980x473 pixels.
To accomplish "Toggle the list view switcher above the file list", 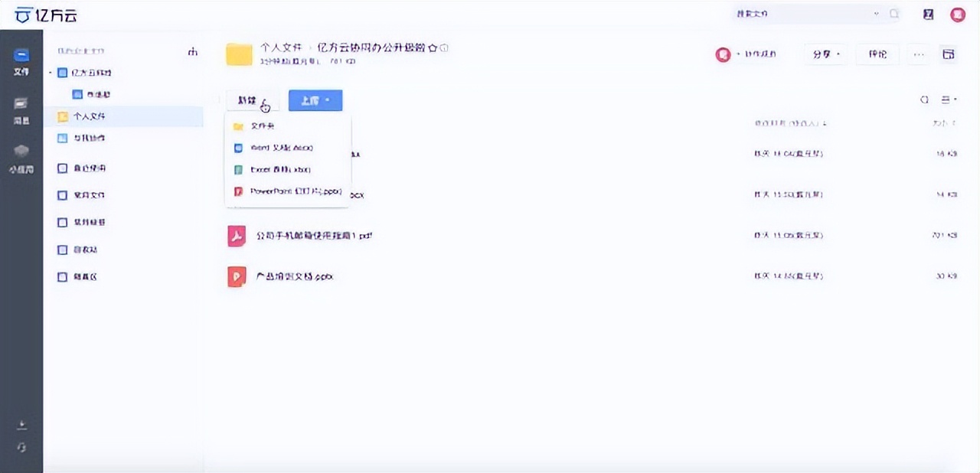I will (x=945, y=99).
